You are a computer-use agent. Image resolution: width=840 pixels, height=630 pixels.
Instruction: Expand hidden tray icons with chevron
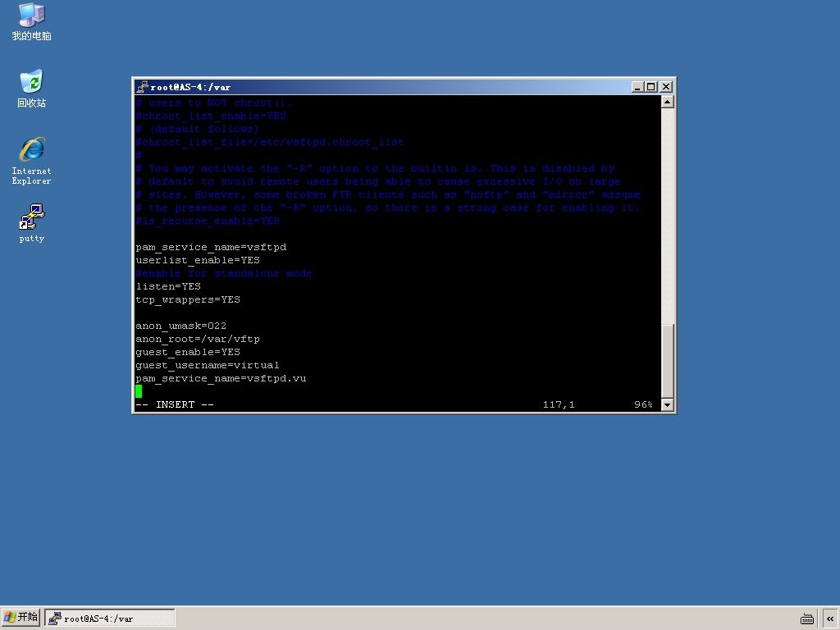[x=830, y=619]
